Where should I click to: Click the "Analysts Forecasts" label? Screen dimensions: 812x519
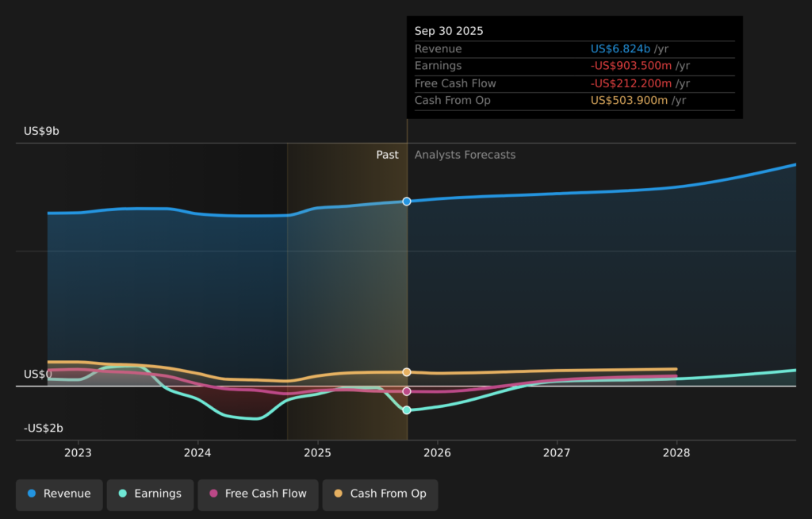pyautogui.click(x=465, y=155)
